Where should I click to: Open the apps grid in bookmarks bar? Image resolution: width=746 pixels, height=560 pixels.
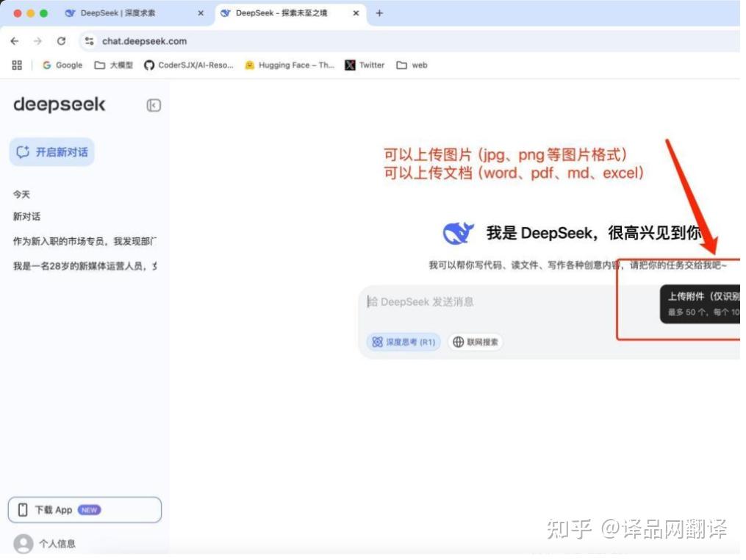pos(17,65)
